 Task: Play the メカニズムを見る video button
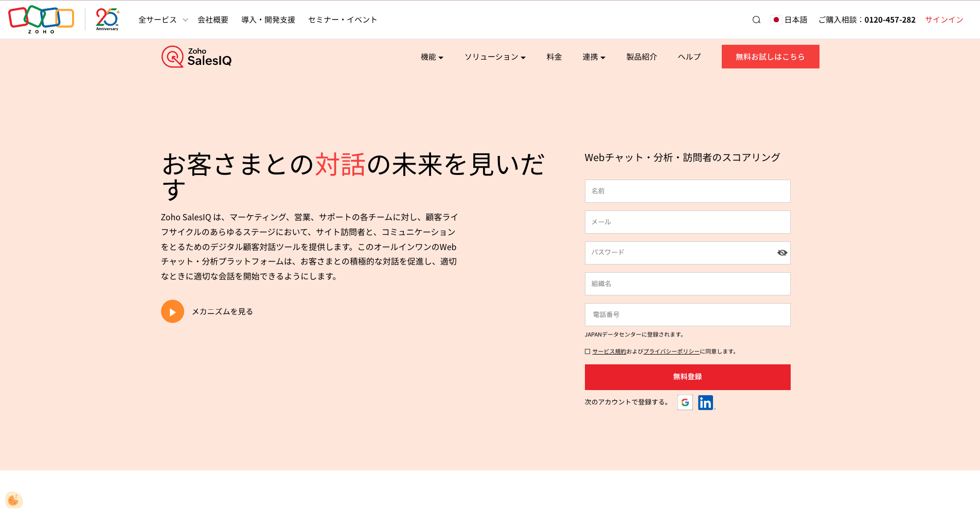(172, 311)
